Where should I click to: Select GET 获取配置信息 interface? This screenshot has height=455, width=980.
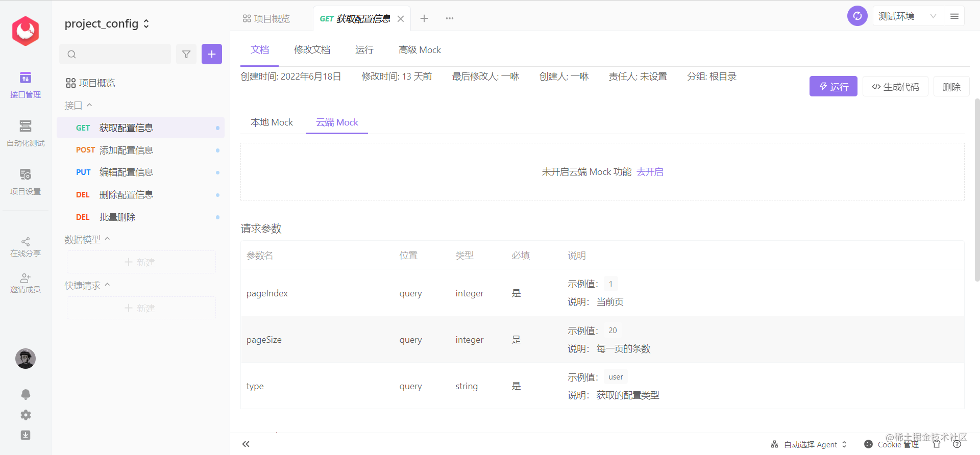[x=141, y=128]
